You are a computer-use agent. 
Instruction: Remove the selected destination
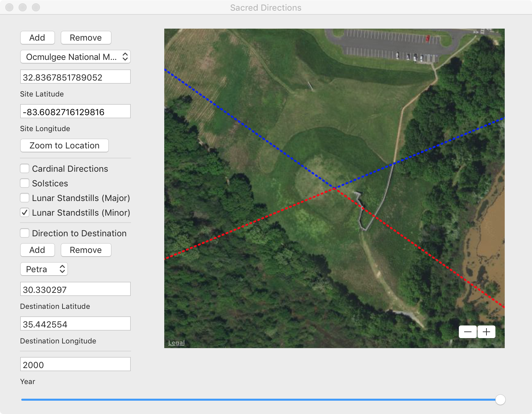coord(86,250)
